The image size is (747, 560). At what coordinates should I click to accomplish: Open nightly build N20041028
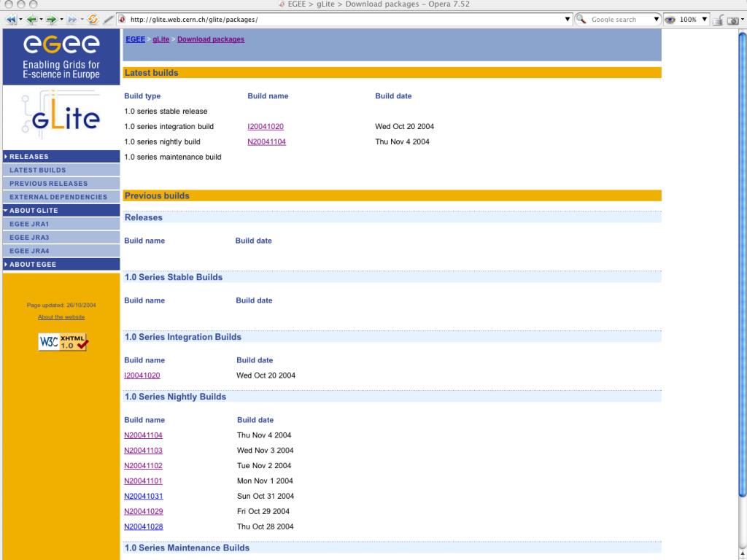[x=144, y=526]
